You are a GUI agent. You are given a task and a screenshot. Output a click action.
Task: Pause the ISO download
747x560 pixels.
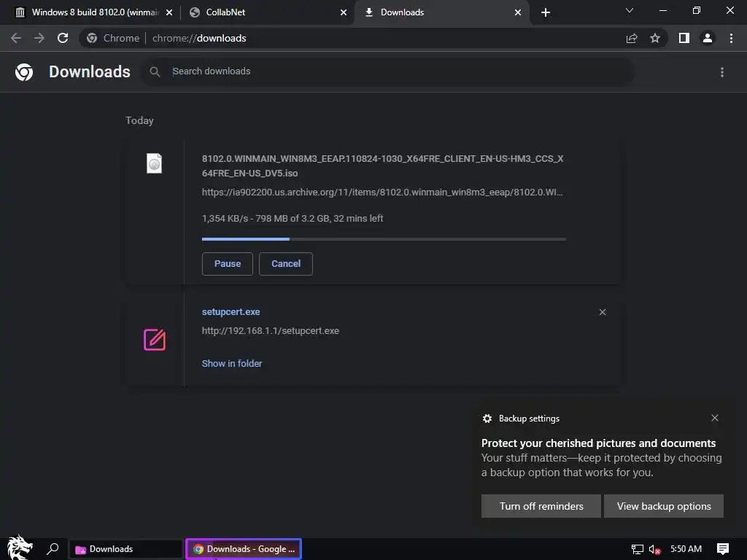[228, 264]
